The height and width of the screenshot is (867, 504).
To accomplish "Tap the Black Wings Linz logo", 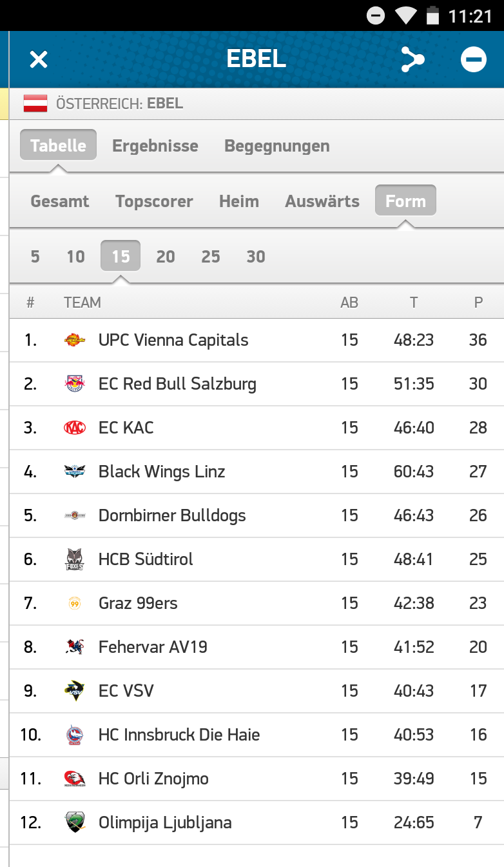I will pos(75,472).
